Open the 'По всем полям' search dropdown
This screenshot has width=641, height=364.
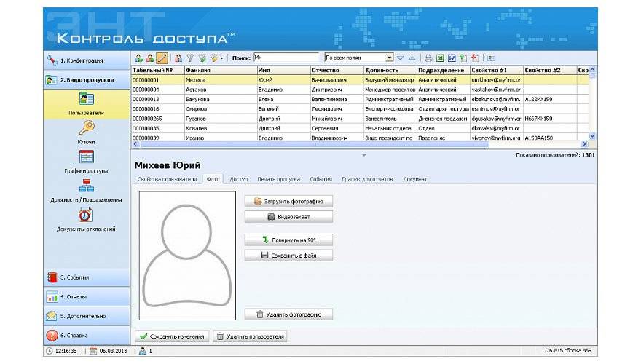click(x=390, y=58)
